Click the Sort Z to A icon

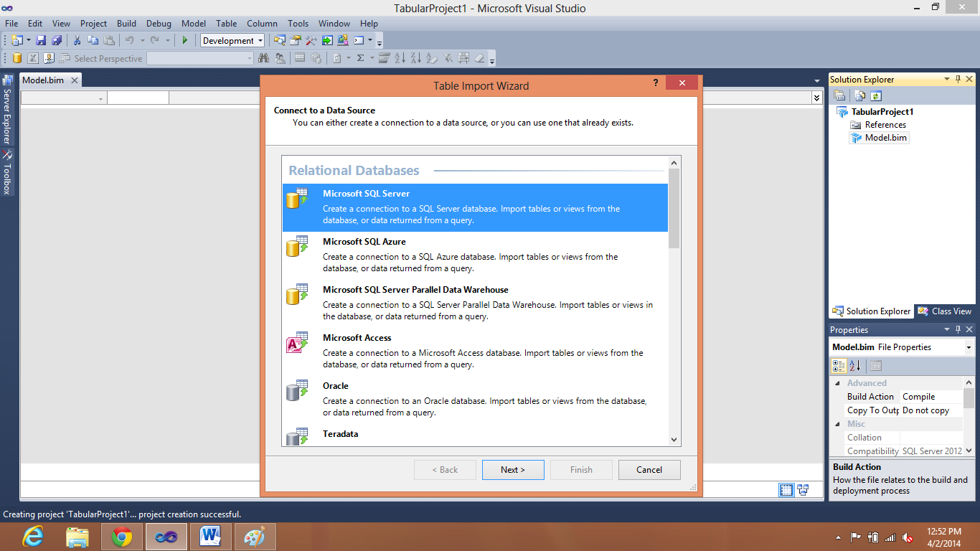tap(415, 59)
